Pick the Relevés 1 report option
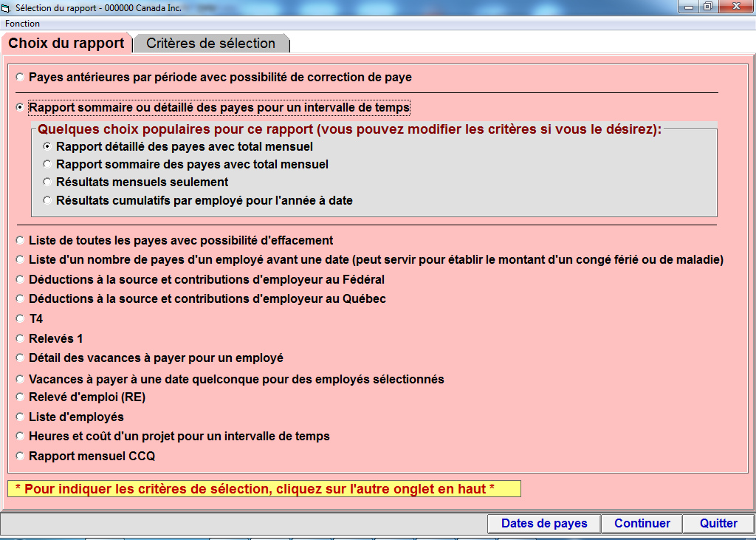Screen dimensions: 756x540 click(x=21, y=338)
